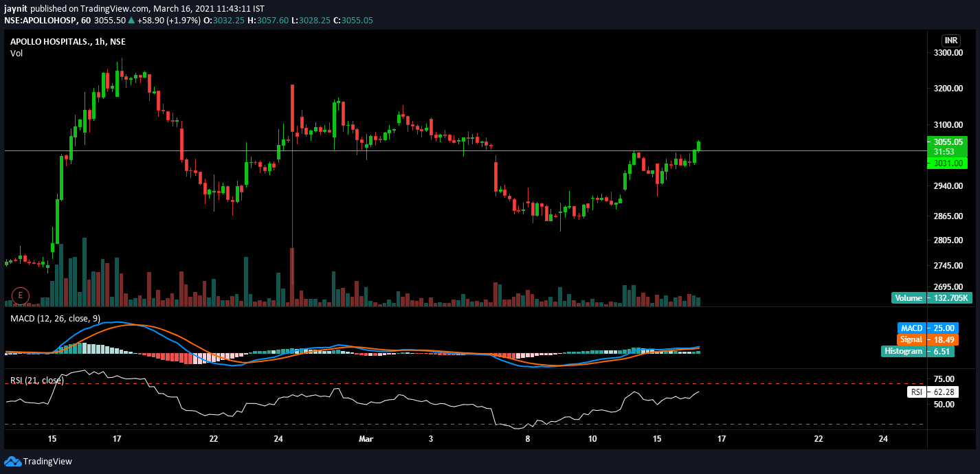Click author name jaynit
The image size is (980, 474).
(x=16, y=8)
